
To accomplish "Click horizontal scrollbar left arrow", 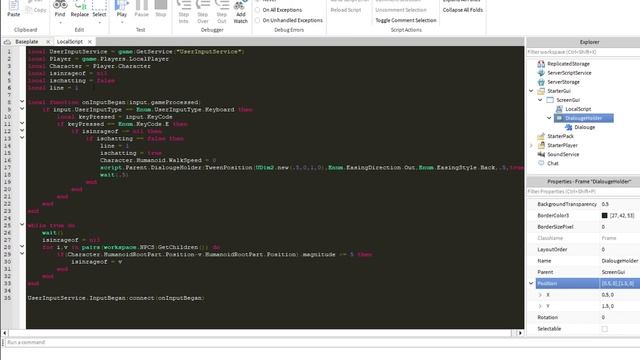I will [5, 333].
